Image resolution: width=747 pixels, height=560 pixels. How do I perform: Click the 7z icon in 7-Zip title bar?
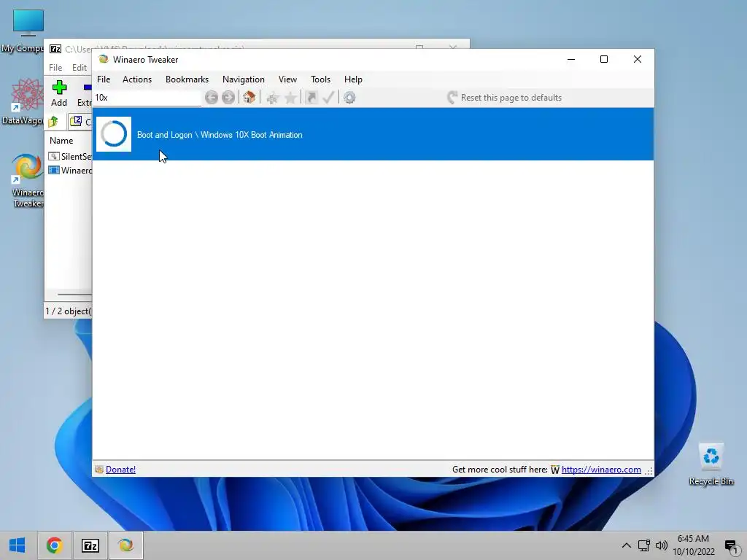[55, 49]
